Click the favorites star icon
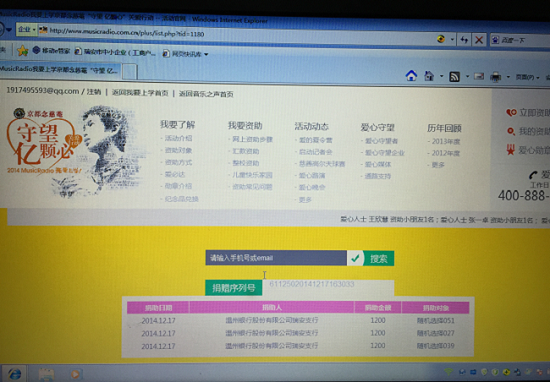 tap(23, 51)
